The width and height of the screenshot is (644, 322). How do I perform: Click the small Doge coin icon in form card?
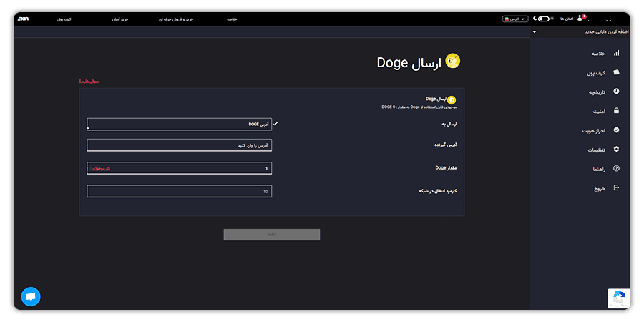pyautogui.click(x=452, y=100)
